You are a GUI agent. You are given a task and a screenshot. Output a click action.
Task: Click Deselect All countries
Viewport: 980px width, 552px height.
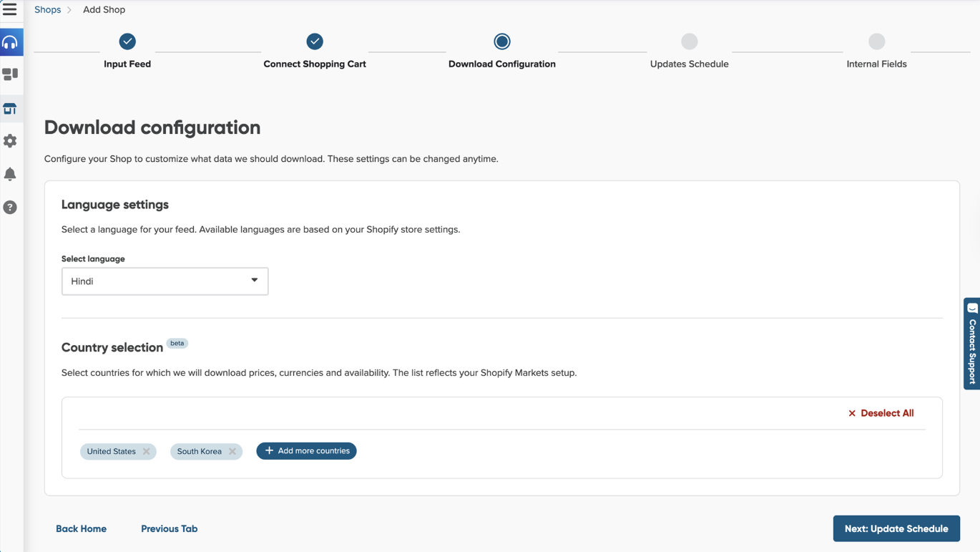click(x=881, y=413)
